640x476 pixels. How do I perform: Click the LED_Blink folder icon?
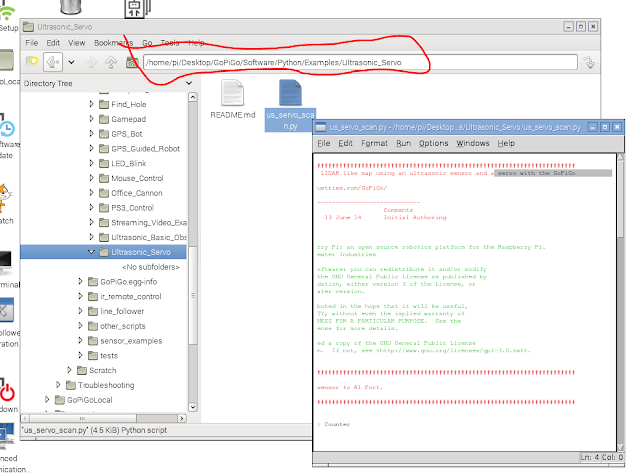point(104,163)
